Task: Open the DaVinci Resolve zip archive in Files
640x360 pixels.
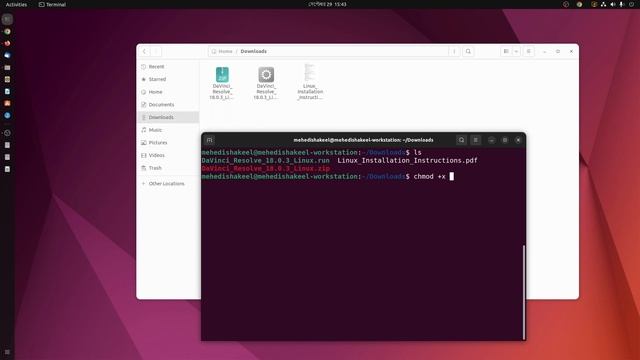Action: tap(222, 83)
